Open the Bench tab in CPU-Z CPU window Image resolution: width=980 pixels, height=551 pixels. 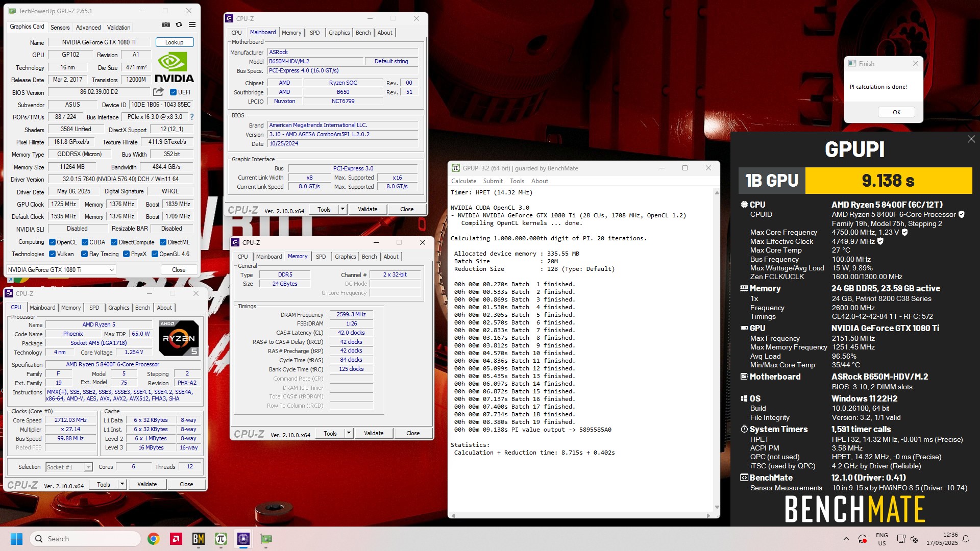[x=142, y=308]
